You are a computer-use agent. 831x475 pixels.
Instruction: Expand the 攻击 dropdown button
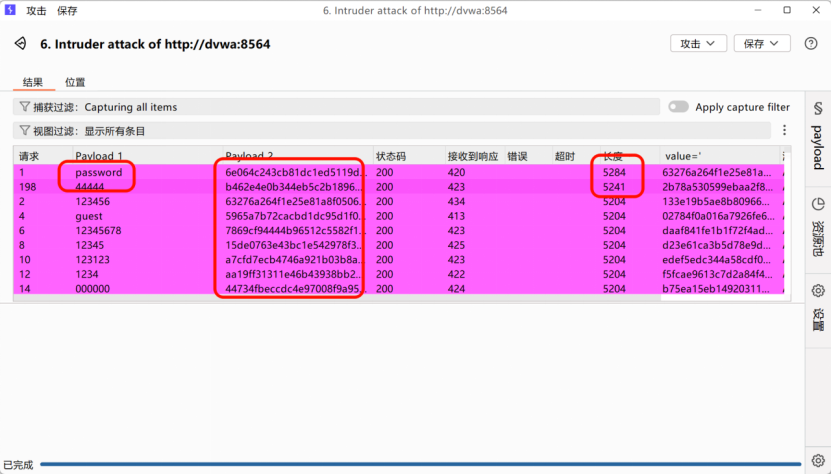698,44
